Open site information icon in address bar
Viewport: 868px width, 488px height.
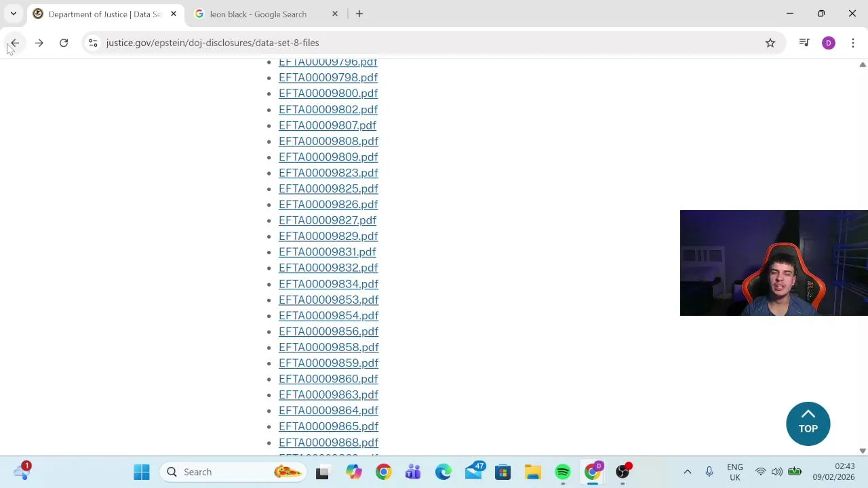click(93, 43)
